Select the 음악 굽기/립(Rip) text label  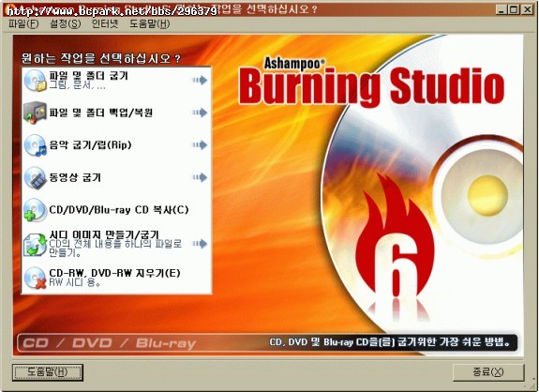coord(90,144)
